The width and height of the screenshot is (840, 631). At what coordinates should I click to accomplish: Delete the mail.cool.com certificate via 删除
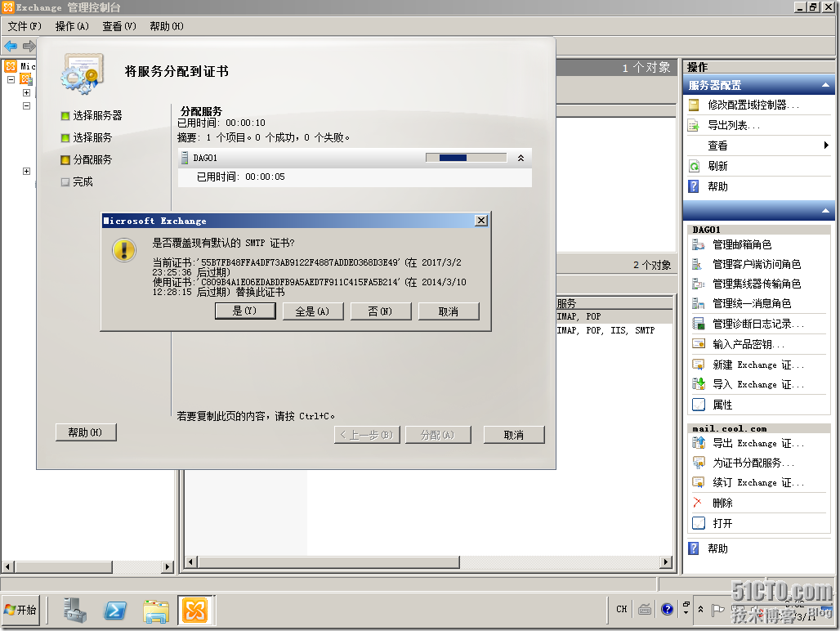click(719, 502)
